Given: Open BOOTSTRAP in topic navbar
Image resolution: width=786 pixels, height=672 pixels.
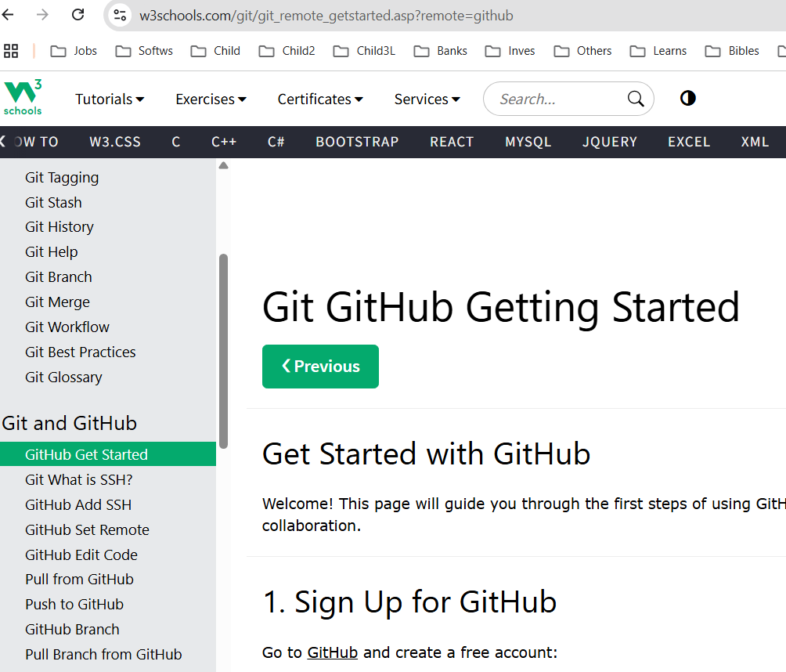Looking at the screenshot, I should click(x=357, y=142).
